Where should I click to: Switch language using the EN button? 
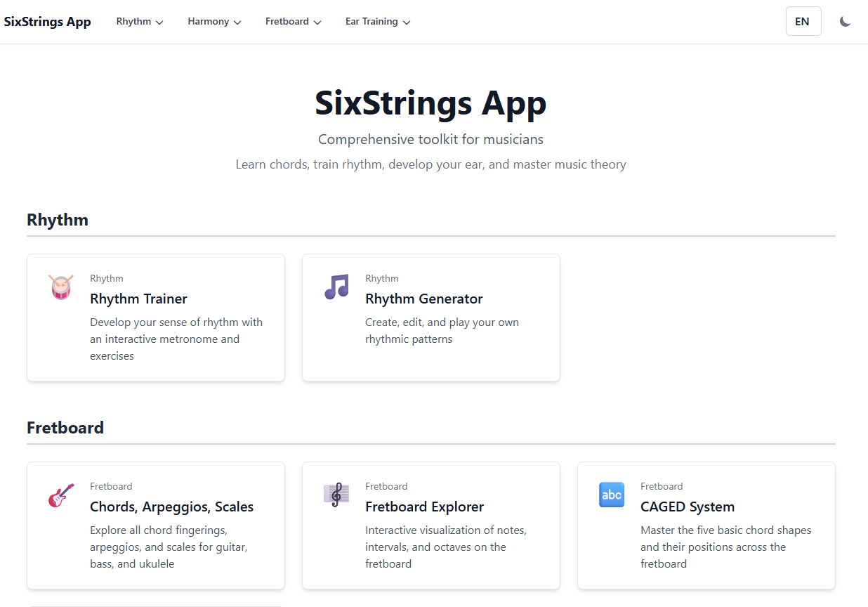click(803, 22)
